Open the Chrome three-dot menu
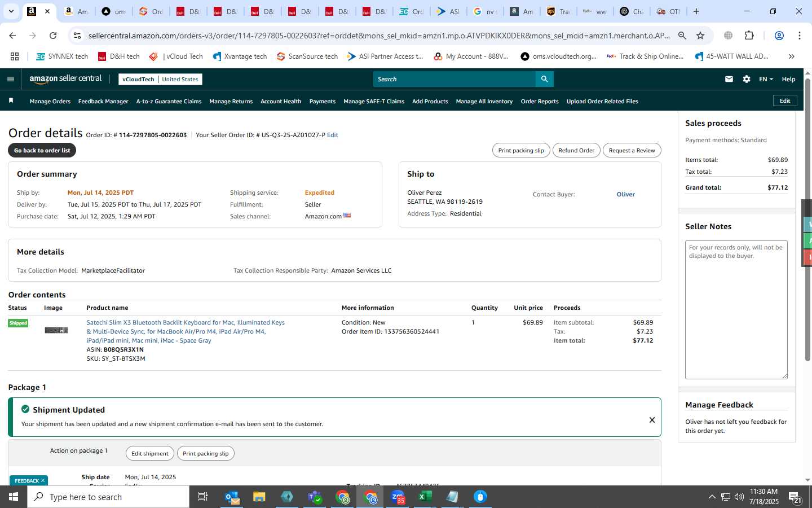 point(800,36)
